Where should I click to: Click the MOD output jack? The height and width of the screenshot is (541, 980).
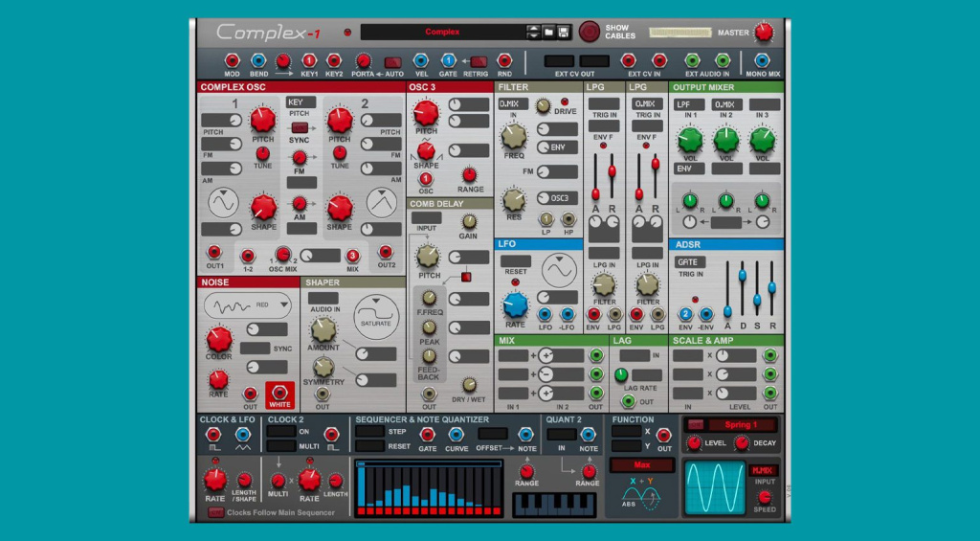[232, 60]
